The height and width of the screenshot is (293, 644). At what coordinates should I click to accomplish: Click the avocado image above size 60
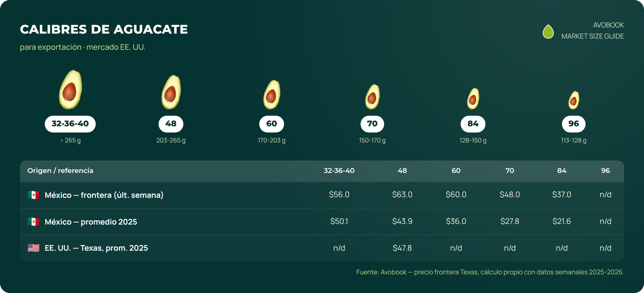coord(272,94)
